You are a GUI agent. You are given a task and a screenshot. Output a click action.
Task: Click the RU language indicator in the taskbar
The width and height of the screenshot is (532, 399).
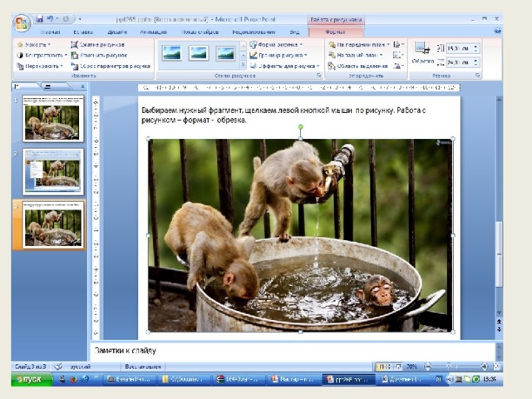click(x=439, y=379)
